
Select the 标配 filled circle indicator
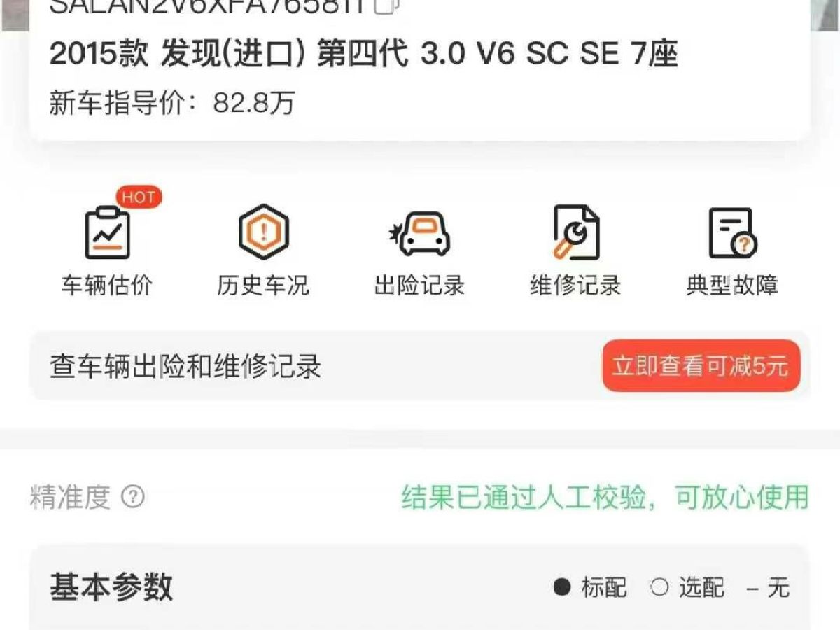(x=561, y=587)
